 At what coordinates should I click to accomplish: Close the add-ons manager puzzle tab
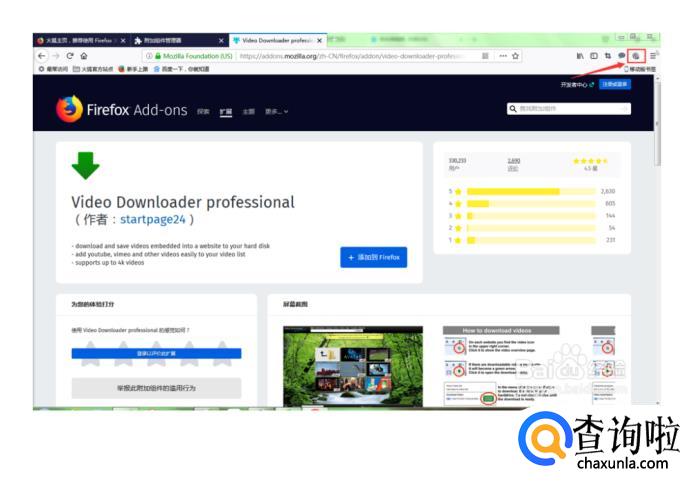(221, 41)
